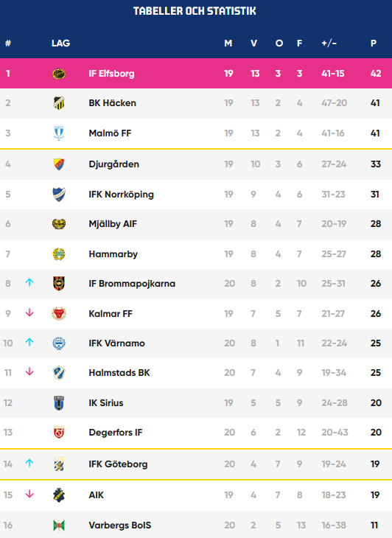Viewport: 392px width, 538px height.
Task: Click the Hammarby club crest
Action: (59, 254)
